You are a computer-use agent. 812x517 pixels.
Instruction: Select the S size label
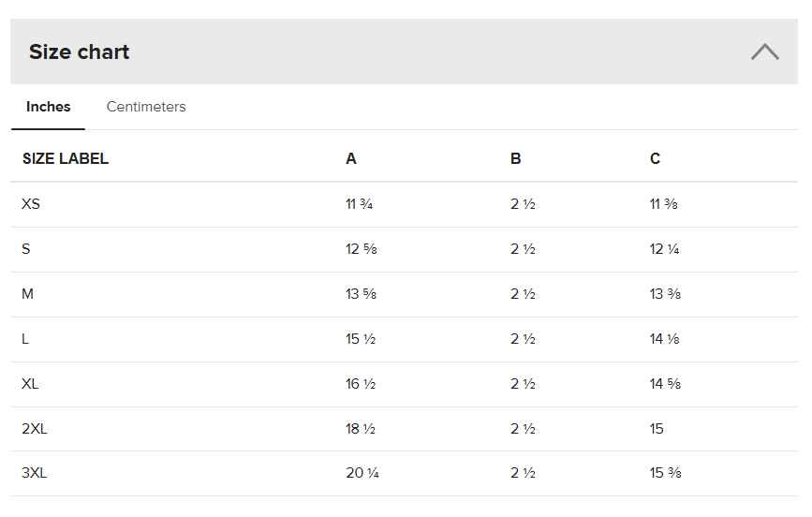point(26,249)
